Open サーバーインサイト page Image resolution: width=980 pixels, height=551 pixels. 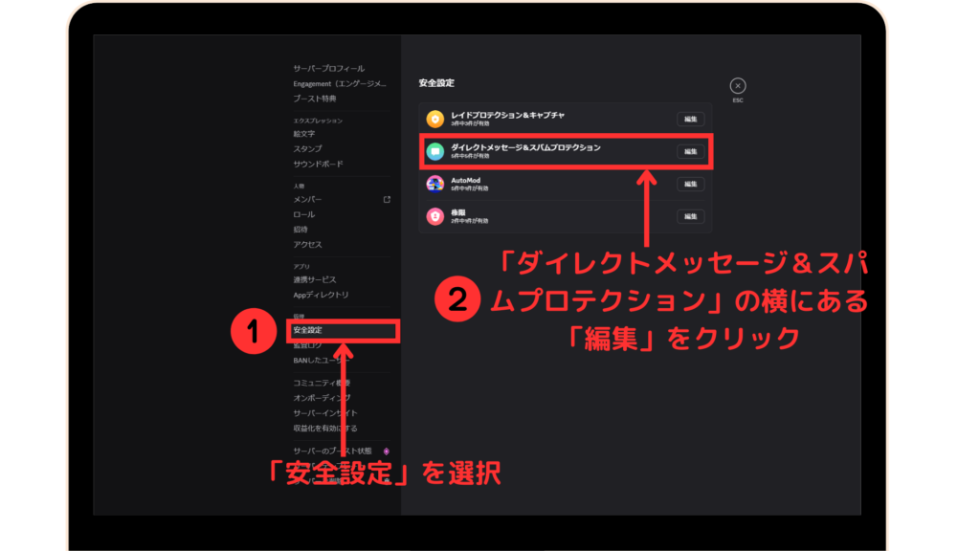click(325, 413)
